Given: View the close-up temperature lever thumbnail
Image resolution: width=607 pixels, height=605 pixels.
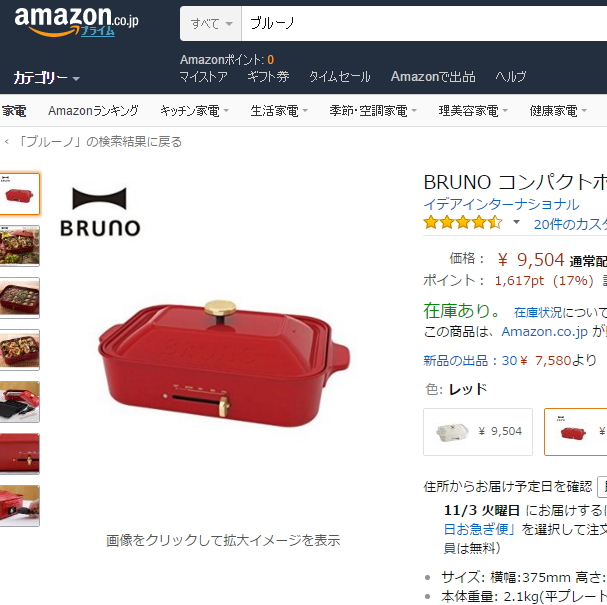Looking at the screenshot, I should (x=19, y=454).
